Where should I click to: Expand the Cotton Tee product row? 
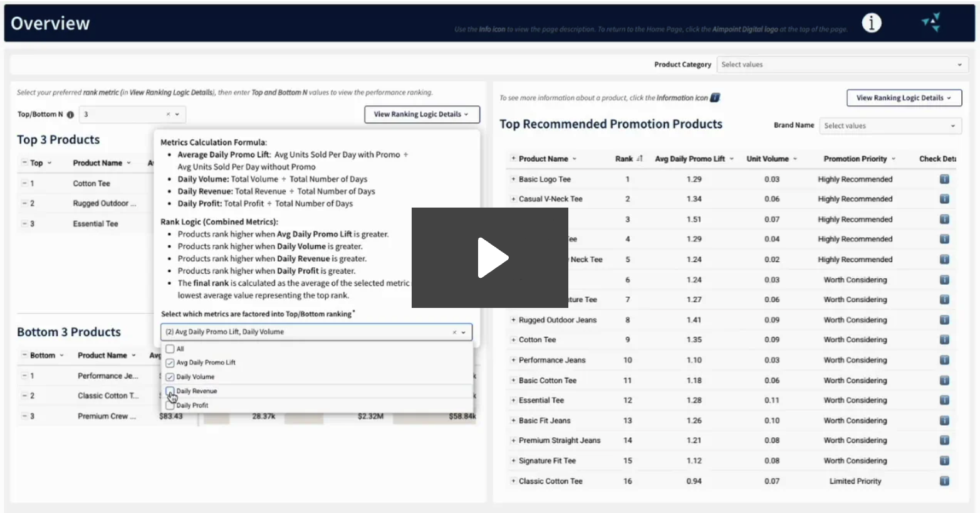(514, 339)
